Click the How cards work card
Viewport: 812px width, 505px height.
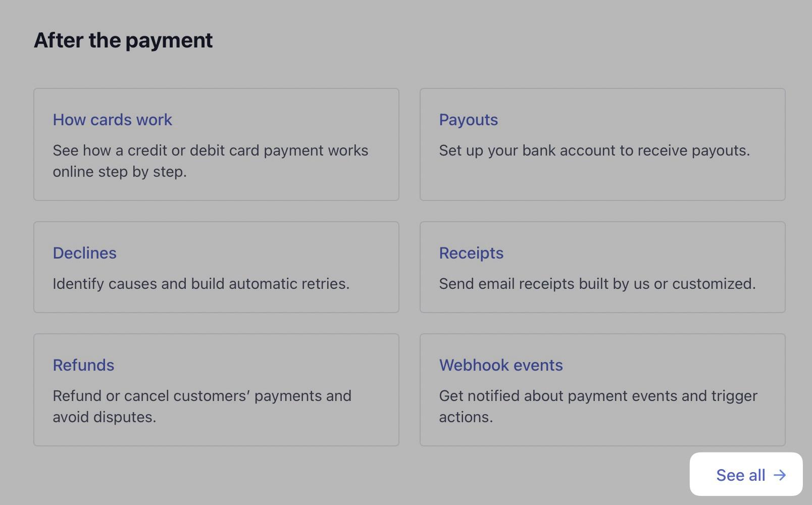tap(216, 144)
